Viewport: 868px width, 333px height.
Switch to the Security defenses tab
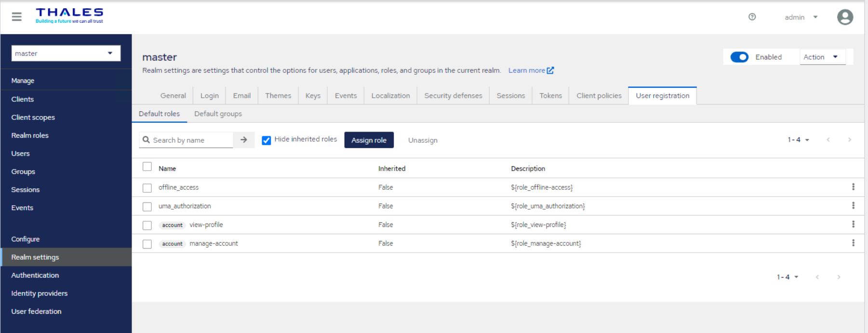point(453,95)
